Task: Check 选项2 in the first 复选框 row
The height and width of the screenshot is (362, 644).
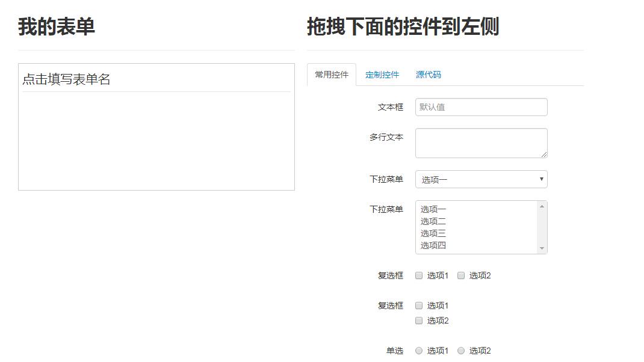Action: tap(461, 275)
